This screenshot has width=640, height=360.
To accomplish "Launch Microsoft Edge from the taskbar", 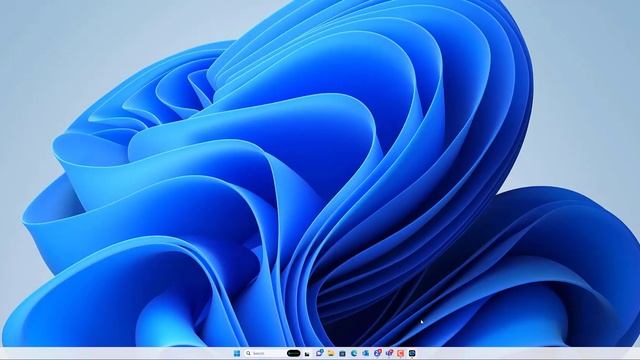I will pyautogui.click(x=354, y=353).
